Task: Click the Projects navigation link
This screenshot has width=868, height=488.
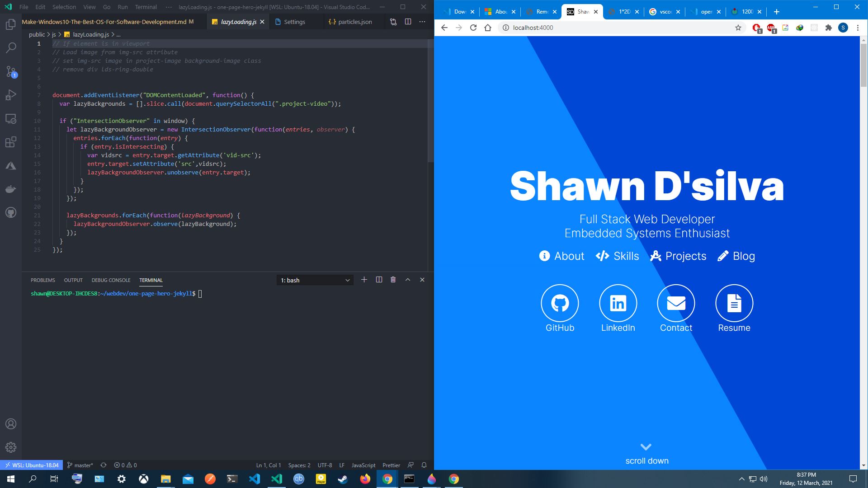Action: tap(678, 256)
